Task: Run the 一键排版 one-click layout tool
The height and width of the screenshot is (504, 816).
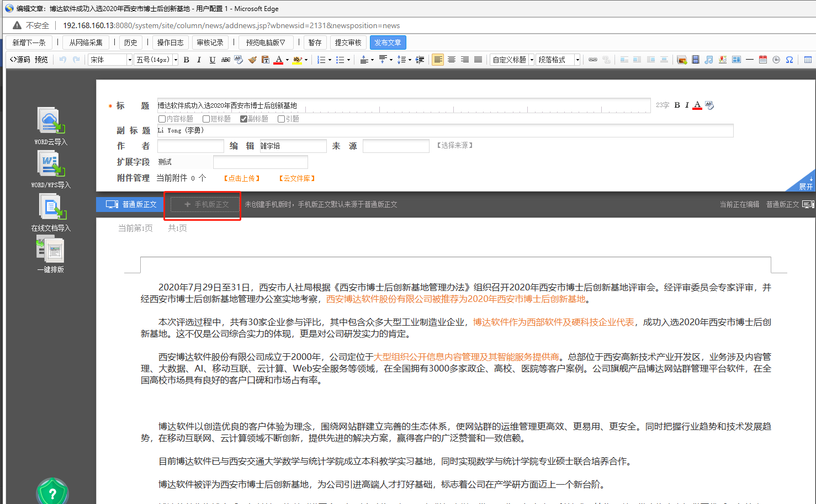Action: (51, 254)
